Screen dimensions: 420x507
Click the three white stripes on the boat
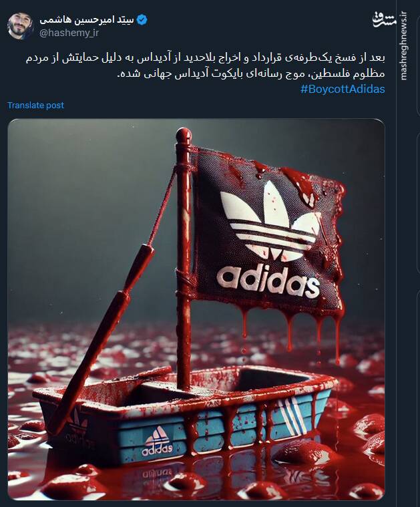click(x=292, y=415)
